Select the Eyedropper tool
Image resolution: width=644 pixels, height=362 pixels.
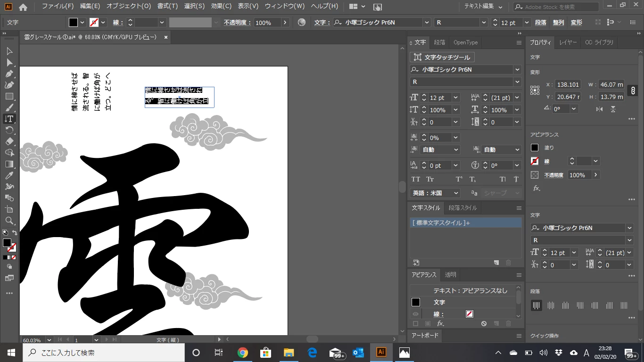[x=9, y=175]
